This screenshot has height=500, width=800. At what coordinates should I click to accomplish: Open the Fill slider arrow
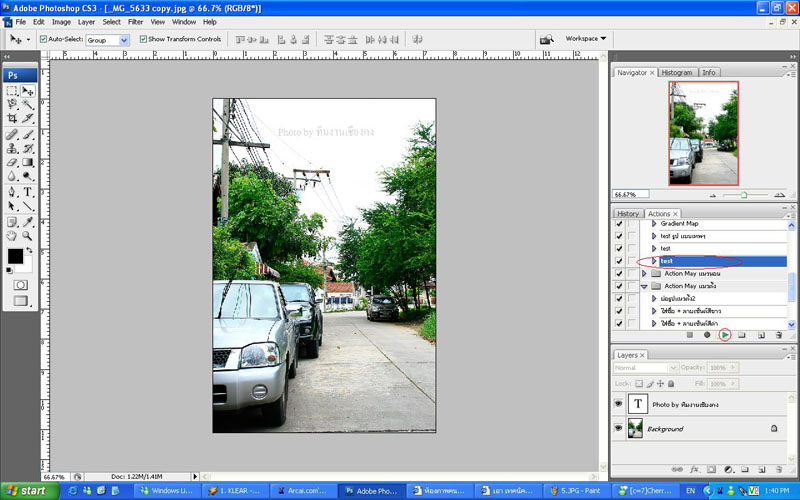[733, 383]
